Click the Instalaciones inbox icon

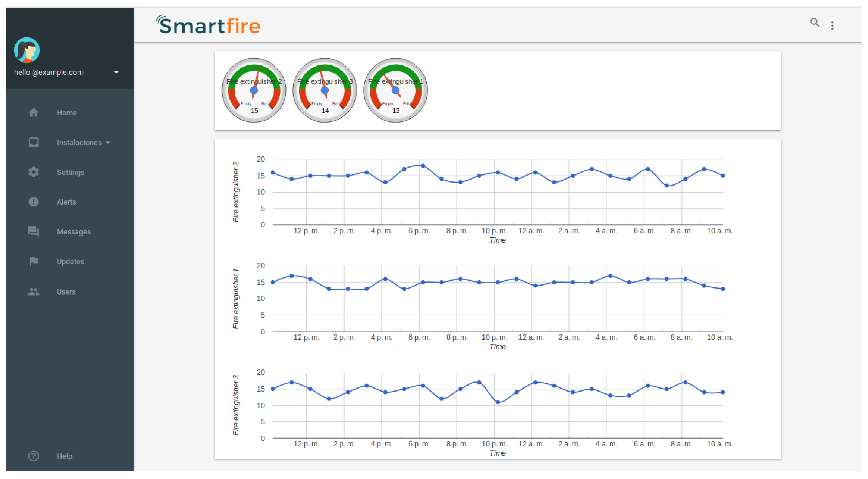tap(33, 143)
